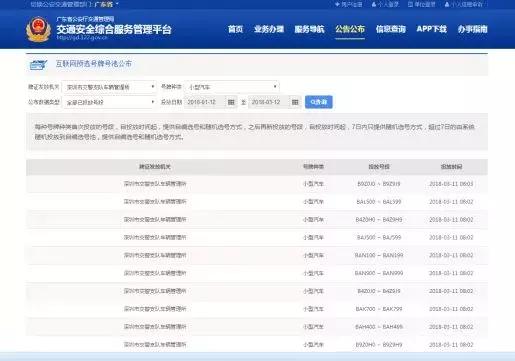Expand the 小型汽车 plate type dropdown

coord(232,87)
